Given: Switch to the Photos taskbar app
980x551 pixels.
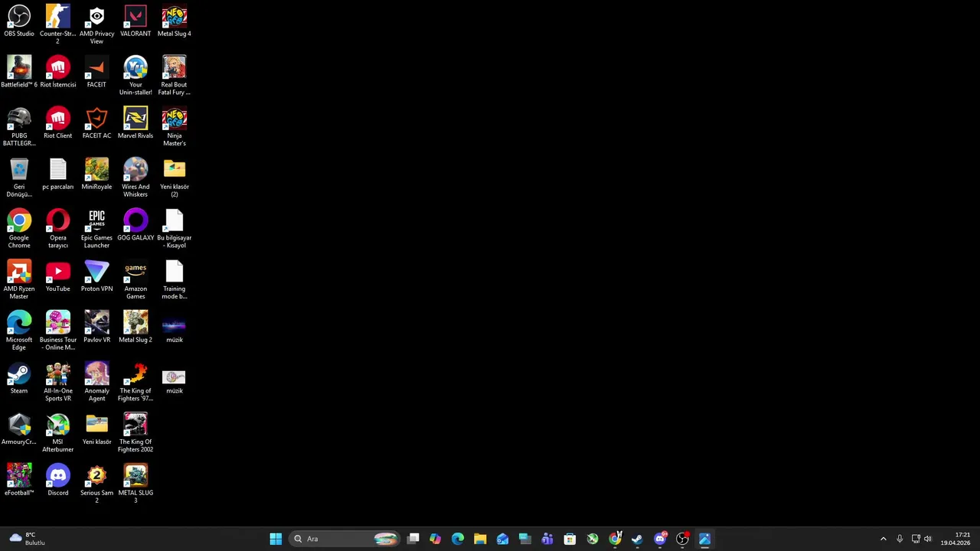Looking at the screenshot, I should click(704, 539).
